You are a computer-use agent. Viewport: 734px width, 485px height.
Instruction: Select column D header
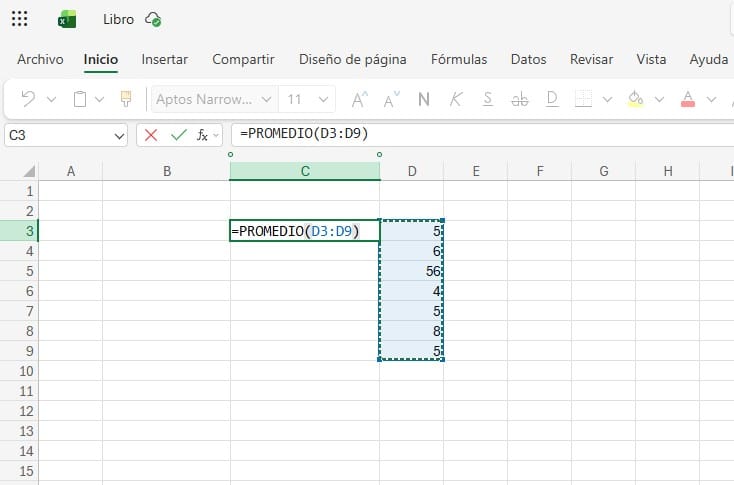coord(412,171)
